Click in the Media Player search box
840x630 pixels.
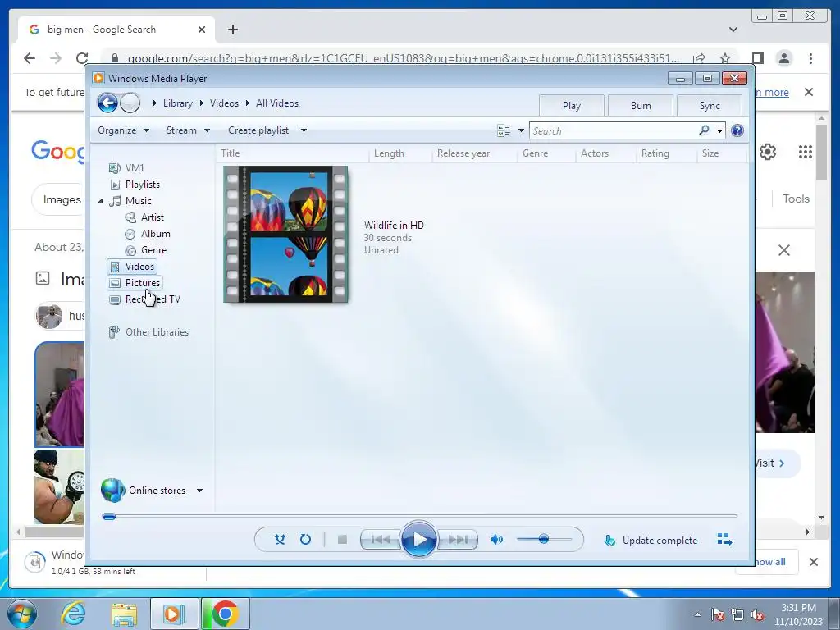[x=614, y=130]
